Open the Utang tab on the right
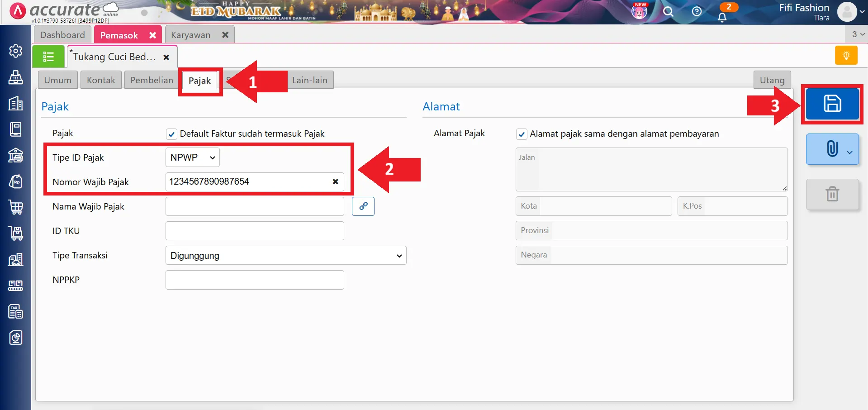 (772, 80)
